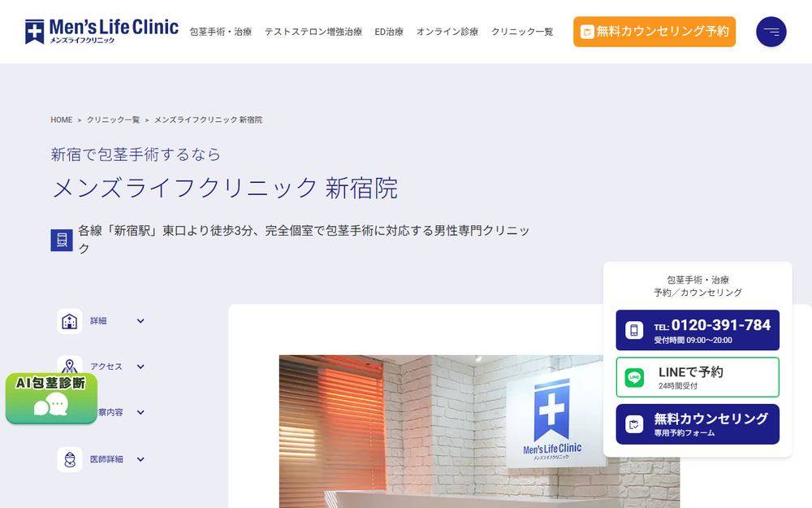812x508 pixels.
Task: Click the green LINE icon
Action: pos(634,377)
